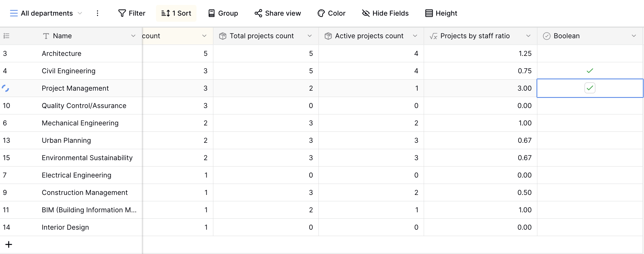644x254 pixels.
Task: Check Boolean cell for Architecture row
Action: pos(590,54)
